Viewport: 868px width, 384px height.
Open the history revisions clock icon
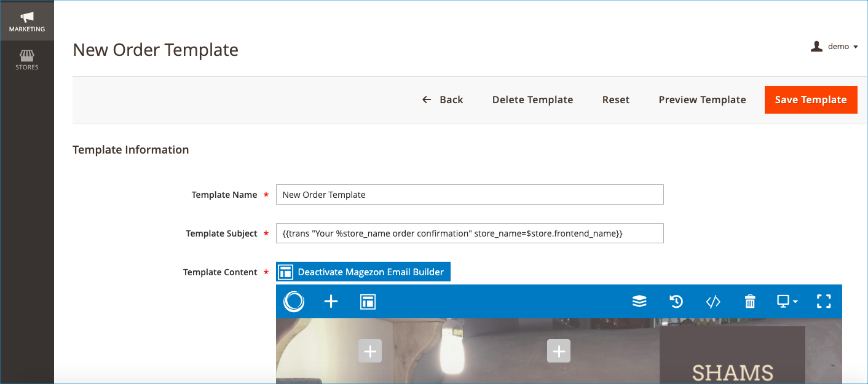[x=676, y=301]
